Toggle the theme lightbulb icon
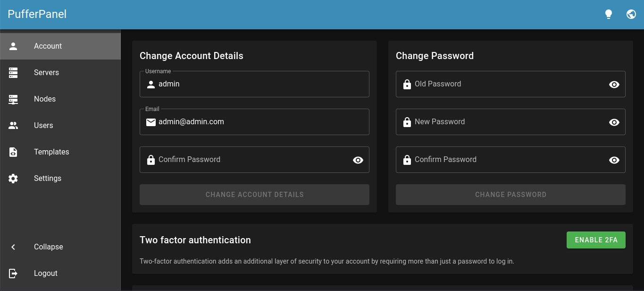This screenshot has height=291, width=644. point(608,14)
